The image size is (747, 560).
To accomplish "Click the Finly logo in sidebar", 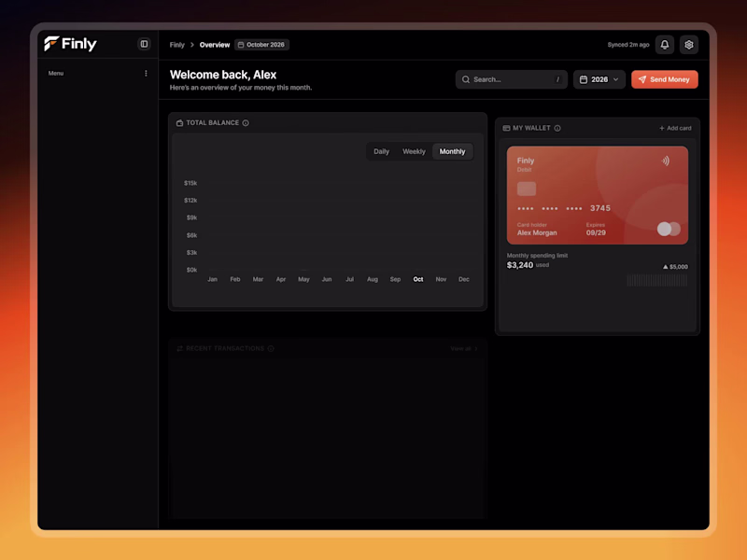I will 70,44.
